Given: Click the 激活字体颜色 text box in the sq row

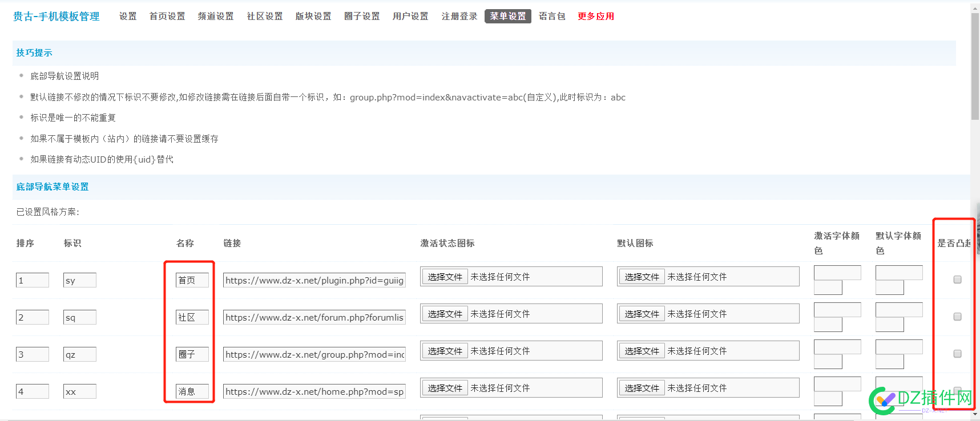Looking at the screenshot, I should coord(837,310).
